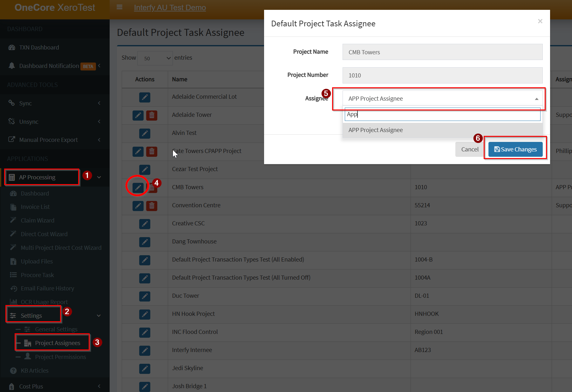Cancel the assignee dialog

pyautogui.click(x=470, y=149)
